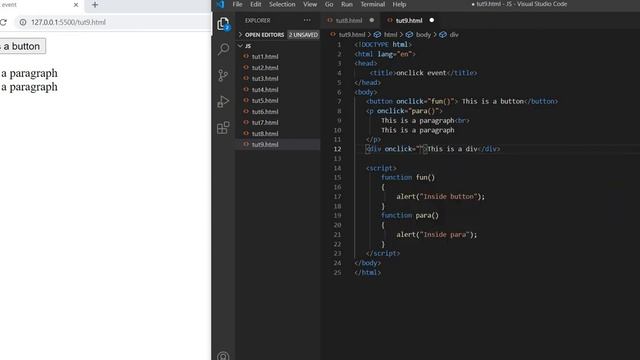Click the unsaved dot on tut8.html tab
Viewport: 640px width, 360px height.
point(371,20)
